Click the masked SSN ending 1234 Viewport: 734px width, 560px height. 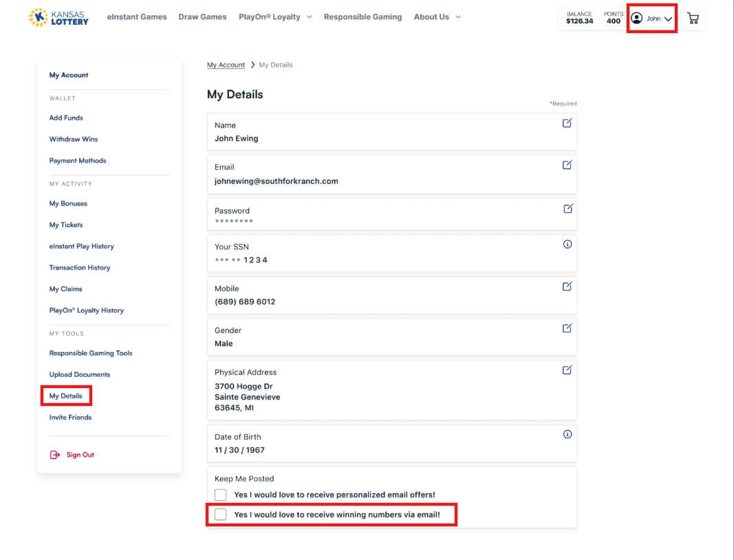[x=241, y=260]
